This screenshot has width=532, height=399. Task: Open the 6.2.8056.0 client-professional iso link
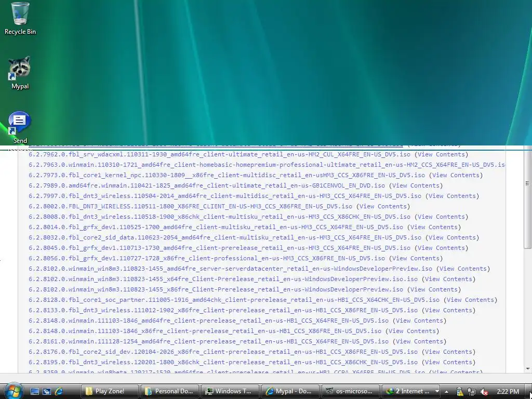click(x=207, y=258)
